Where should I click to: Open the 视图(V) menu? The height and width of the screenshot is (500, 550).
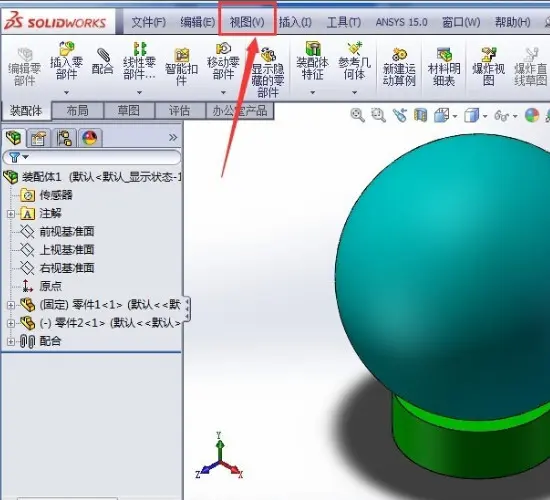click(x=247, y=22)
